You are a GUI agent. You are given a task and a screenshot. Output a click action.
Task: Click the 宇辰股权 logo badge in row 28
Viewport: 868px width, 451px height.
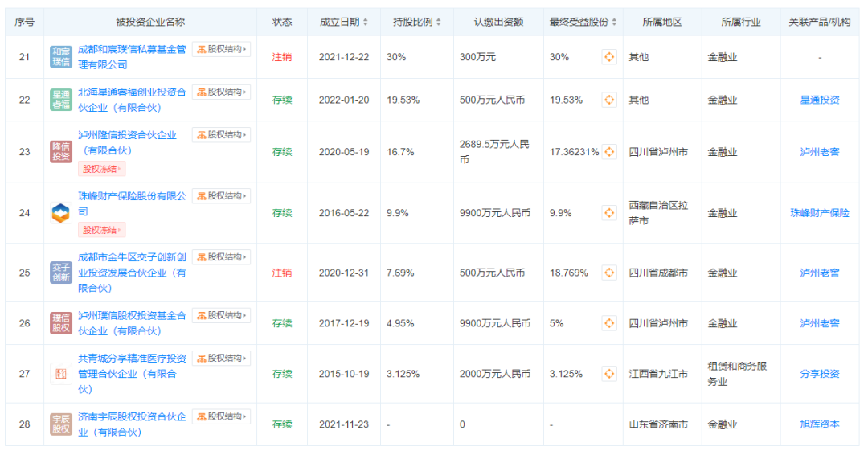point(61,424)
